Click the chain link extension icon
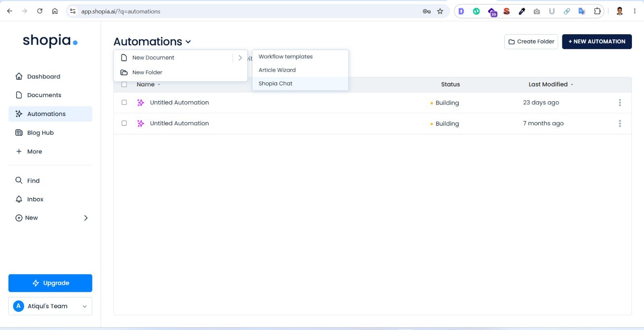 coord(567,11)
